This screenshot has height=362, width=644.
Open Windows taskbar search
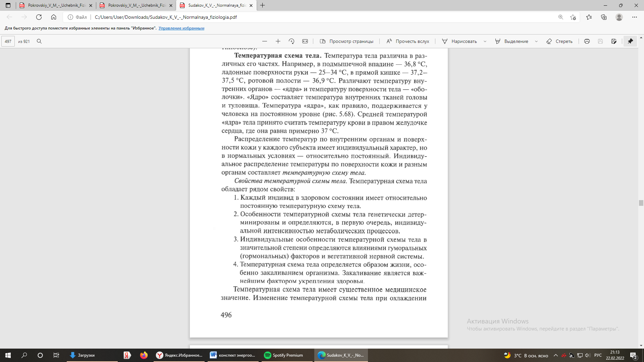click(x=24, y=355)
